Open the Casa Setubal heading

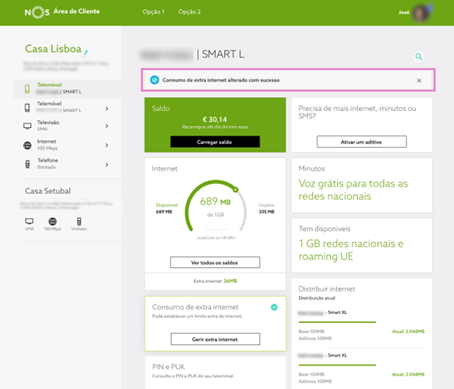pos(48,191)
